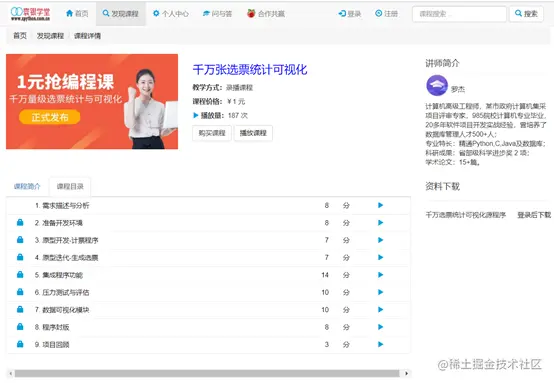Open 合作共赢 in the top navigation
554x383 pixels.
click(x=266, y=13)
